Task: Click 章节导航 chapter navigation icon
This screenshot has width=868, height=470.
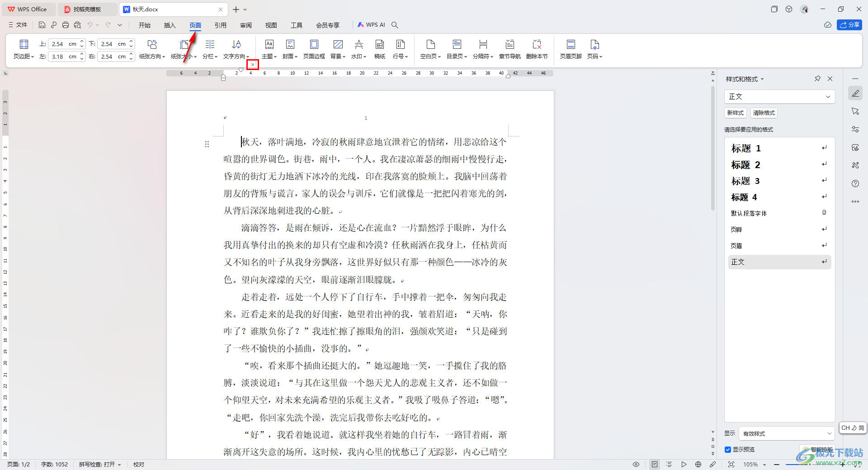Action: coord(510,49)
